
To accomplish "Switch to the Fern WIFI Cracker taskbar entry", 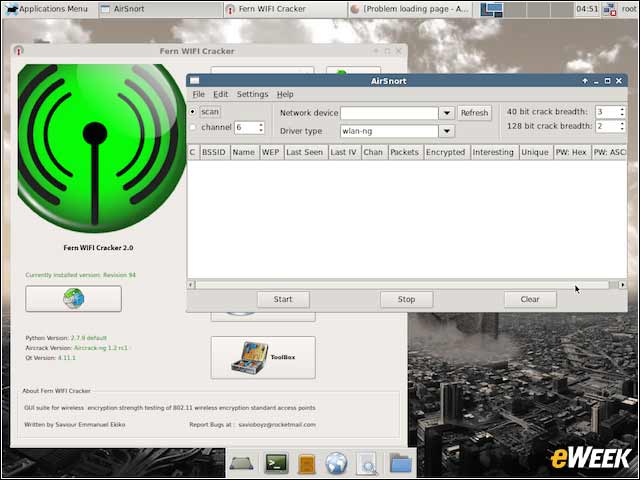I will 285,9.
